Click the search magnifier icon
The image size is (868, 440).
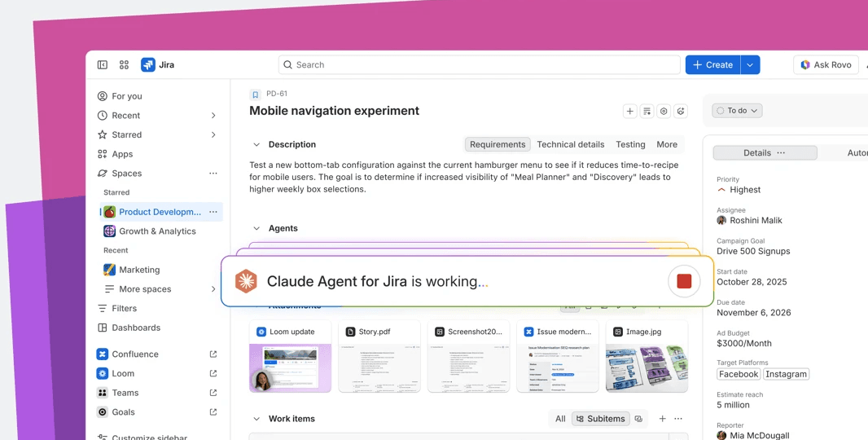tap(288, 65)
